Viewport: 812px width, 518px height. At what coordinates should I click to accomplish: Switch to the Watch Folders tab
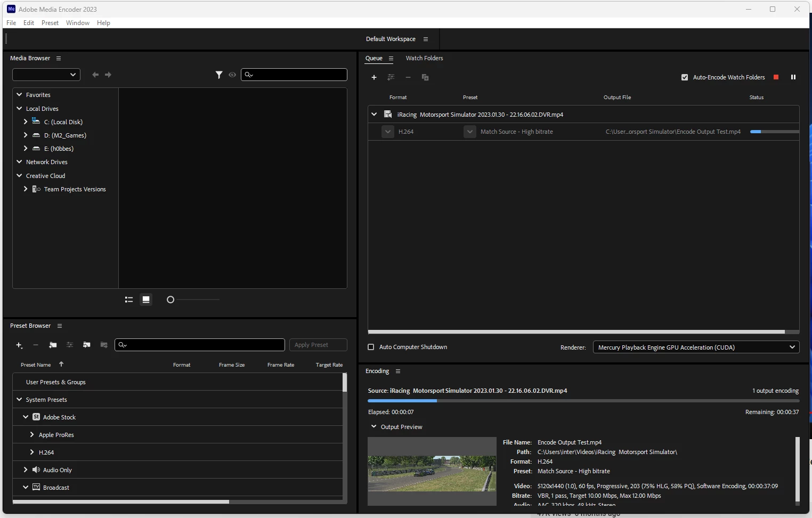click(424, 58)
